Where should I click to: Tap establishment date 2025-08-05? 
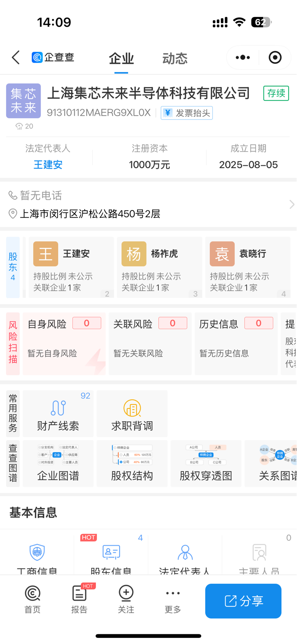[248, 165]
